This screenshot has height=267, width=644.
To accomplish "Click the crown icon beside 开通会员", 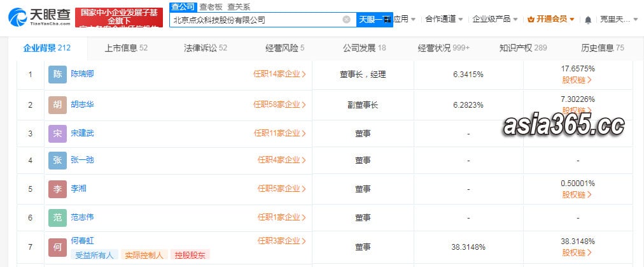I will click(x=530, y=19).
